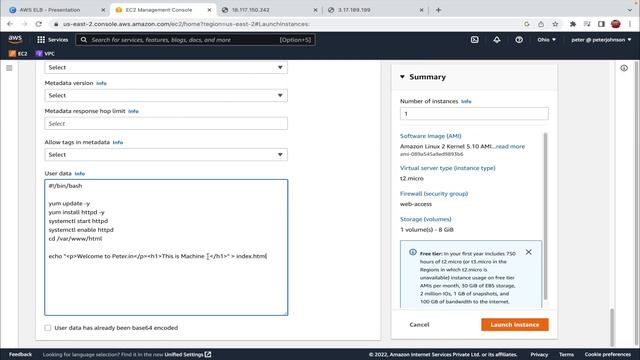Open Software Image (AMI) link
This screenshot has height=360, width=640.
pos(431,136)
